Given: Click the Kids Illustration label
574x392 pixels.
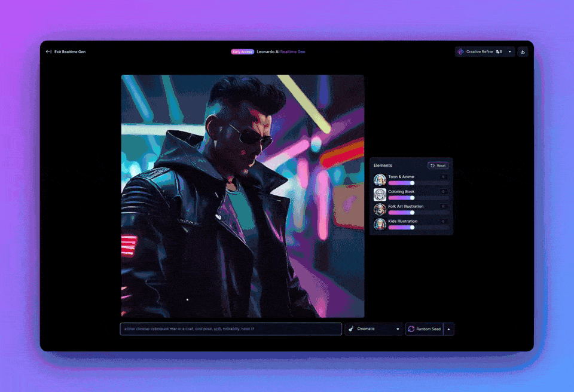Looking at the screenshot, I should [x=402, y=221].
